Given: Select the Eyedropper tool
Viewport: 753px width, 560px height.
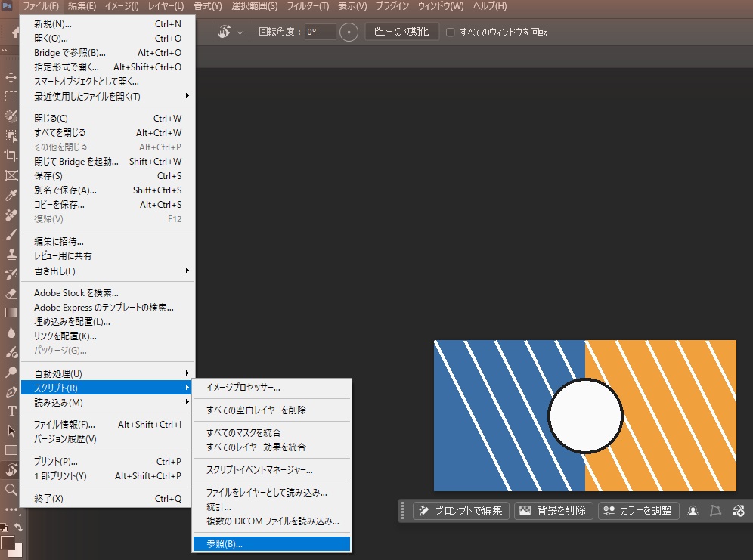Looking at the screenshot, I should pyautogui.click(x=11, y=195).
